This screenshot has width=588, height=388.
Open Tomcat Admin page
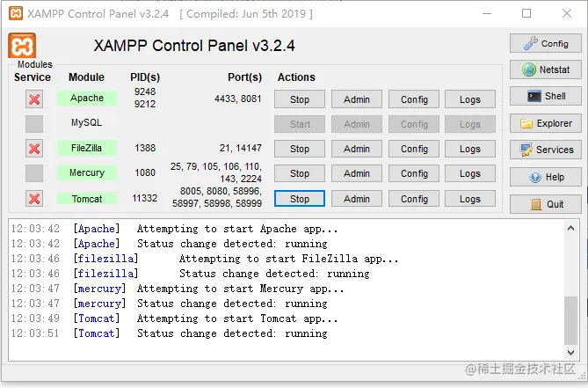tap(357, 199)
